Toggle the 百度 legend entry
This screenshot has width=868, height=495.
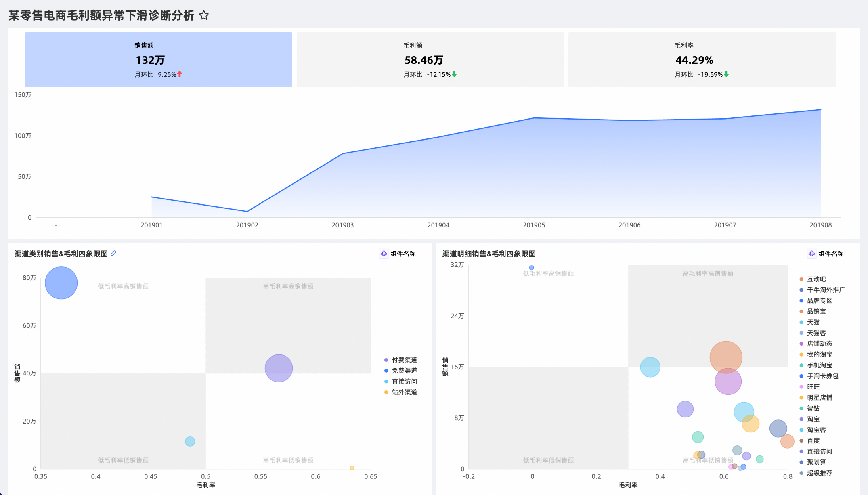click(x=809, y=440)
